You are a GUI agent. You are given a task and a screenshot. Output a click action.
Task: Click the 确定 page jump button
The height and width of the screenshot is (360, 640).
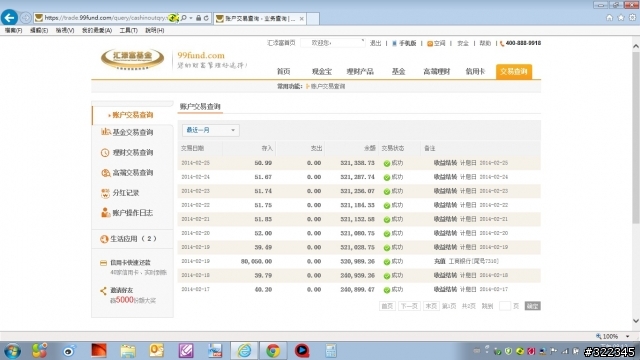click(x=532, y=306)
